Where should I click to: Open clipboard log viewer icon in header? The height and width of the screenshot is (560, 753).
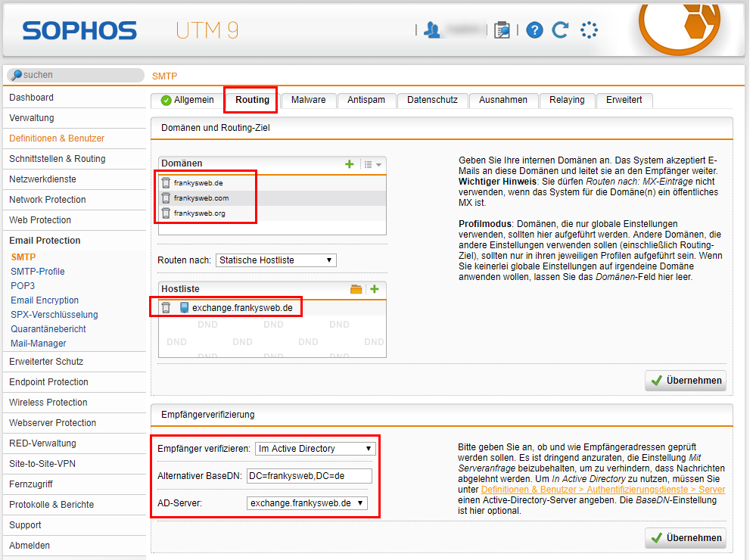pos(502,30)
